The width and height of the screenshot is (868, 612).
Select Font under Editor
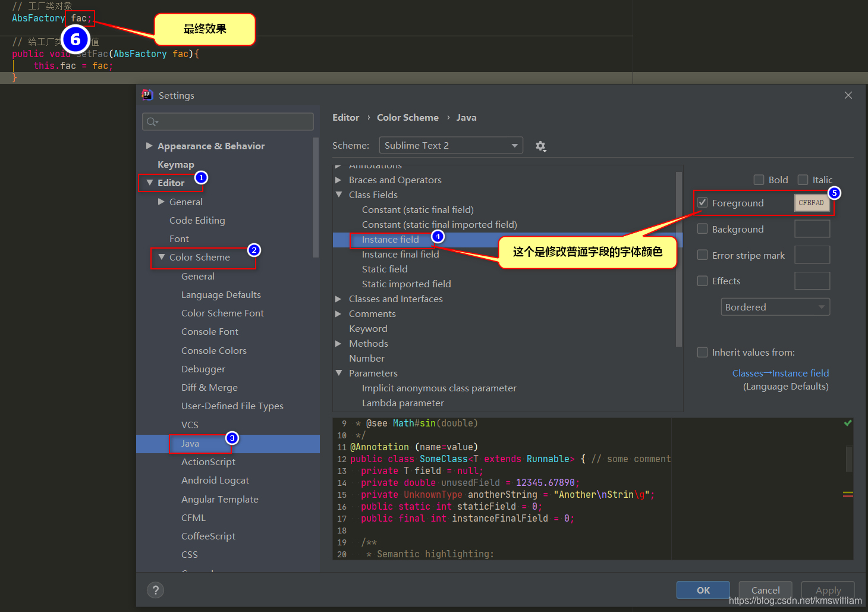(179, 238)
